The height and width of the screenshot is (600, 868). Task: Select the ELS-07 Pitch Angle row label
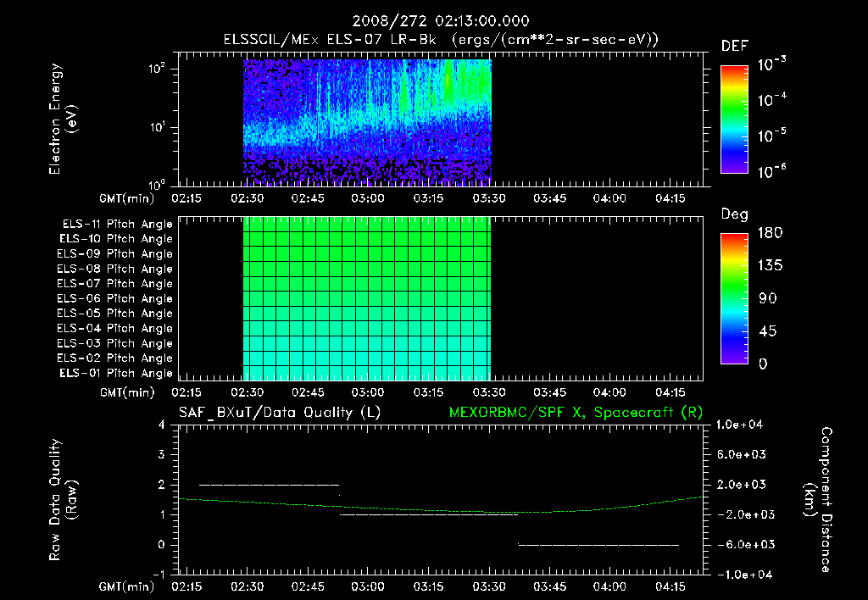pyautogui.click(x=114, y=283)
